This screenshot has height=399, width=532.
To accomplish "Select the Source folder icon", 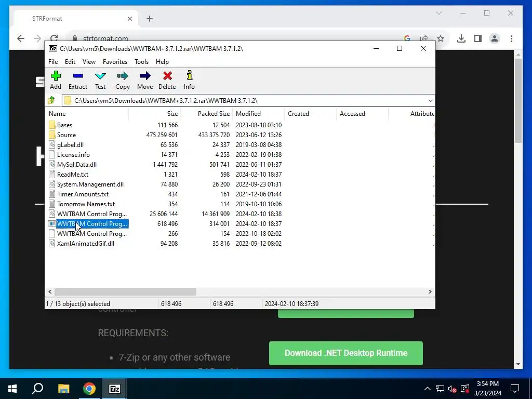I will (x=52, y=135).
